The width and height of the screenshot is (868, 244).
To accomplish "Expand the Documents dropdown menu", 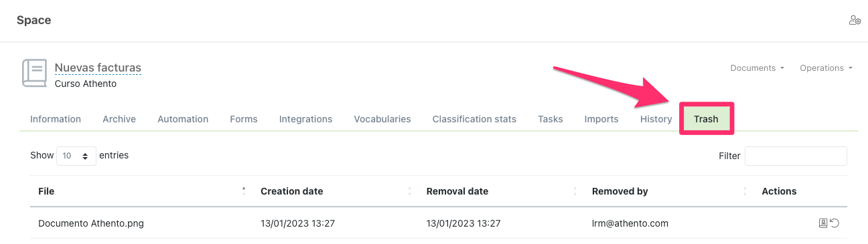I will [x=757, y=68].
